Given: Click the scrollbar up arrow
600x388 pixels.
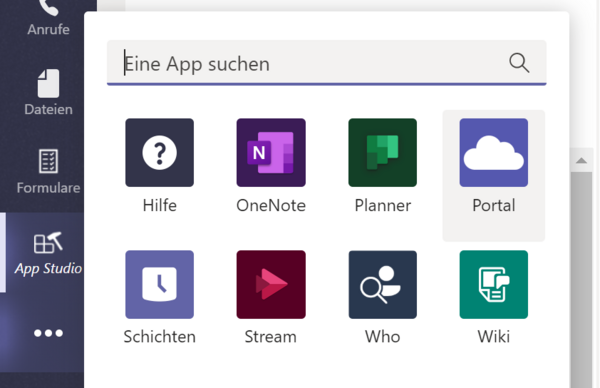Looking at the screenshot, I should pyautogui.click(x=581, y=160).
